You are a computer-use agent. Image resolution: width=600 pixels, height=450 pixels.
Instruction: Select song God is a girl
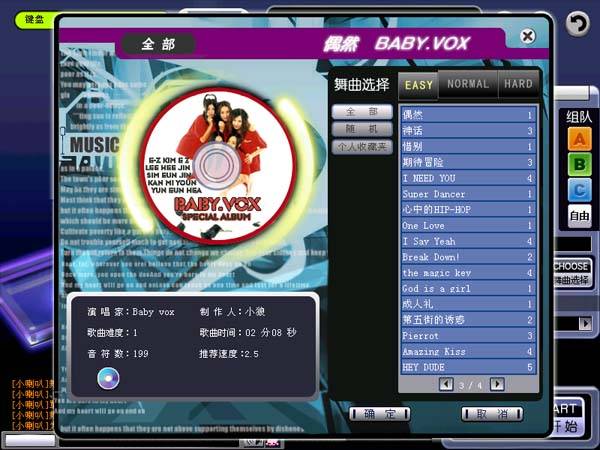coord(468,288)
